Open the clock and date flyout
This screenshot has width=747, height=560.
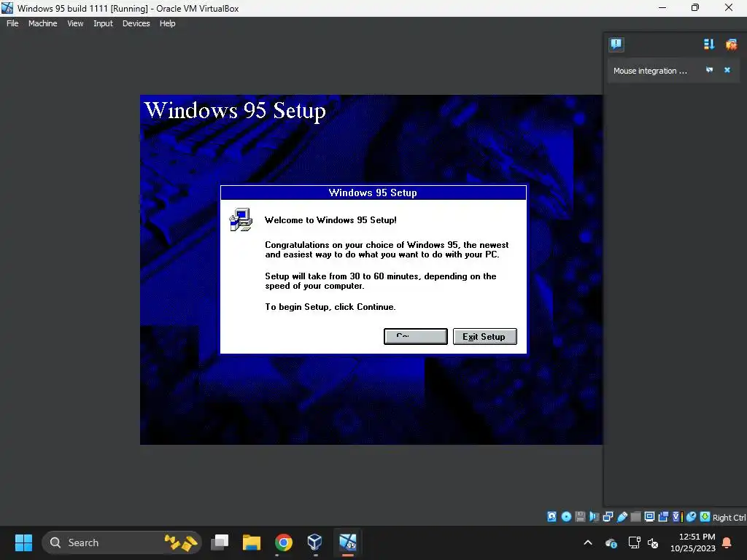pyautogui.click(x=693, y=542)
